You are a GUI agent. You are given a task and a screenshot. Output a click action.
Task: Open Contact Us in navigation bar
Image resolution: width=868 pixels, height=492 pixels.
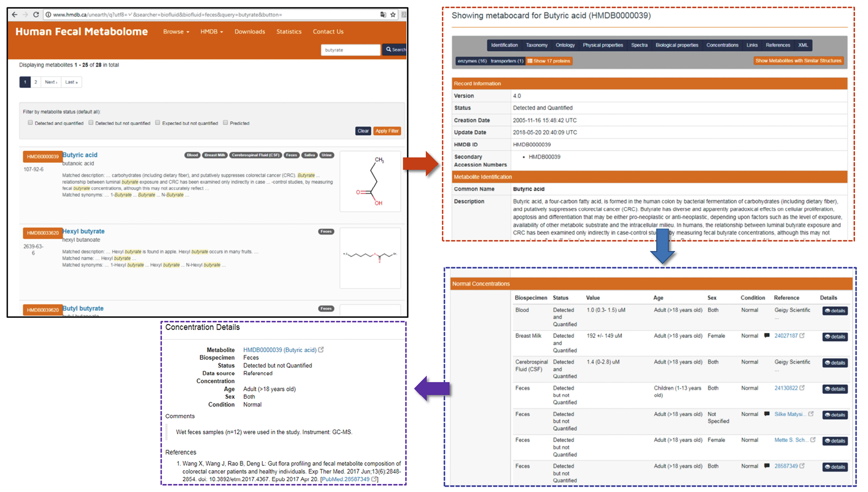(x=328, y=31)
